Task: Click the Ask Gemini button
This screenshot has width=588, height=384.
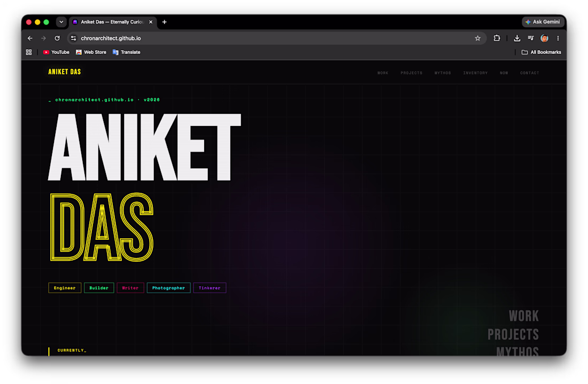Action: tap(543, 22)
